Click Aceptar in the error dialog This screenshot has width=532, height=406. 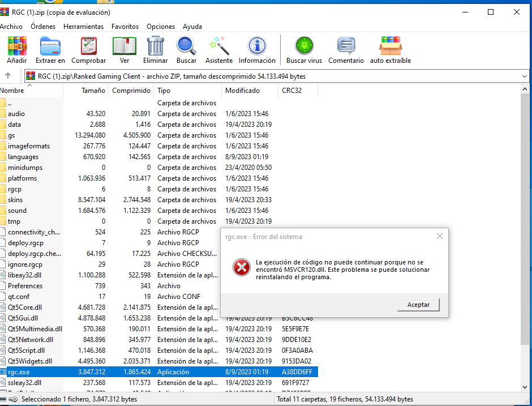418,305
